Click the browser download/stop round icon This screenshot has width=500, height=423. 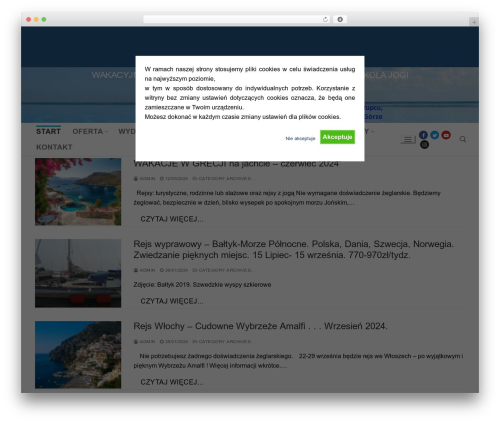(340, 19)
